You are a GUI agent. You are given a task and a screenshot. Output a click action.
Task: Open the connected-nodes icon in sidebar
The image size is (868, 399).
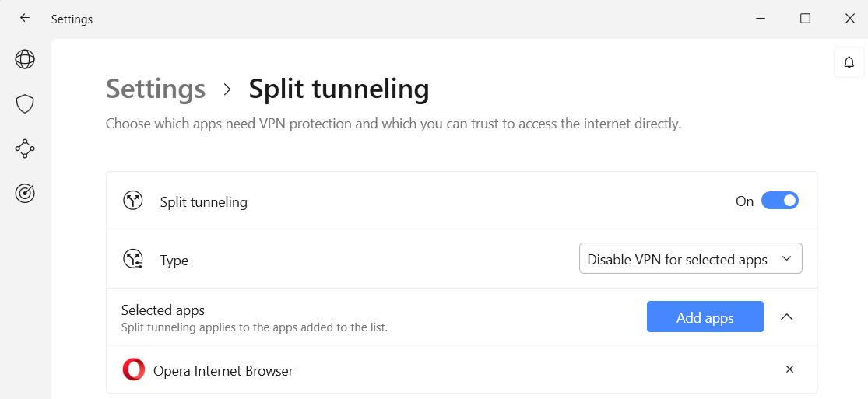point(25,149)
